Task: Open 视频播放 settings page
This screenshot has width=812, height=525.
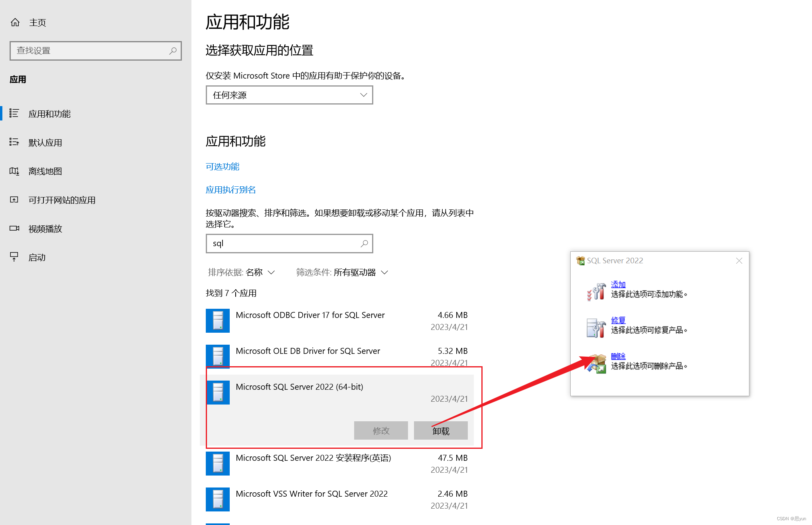Action: coord(45,229)
